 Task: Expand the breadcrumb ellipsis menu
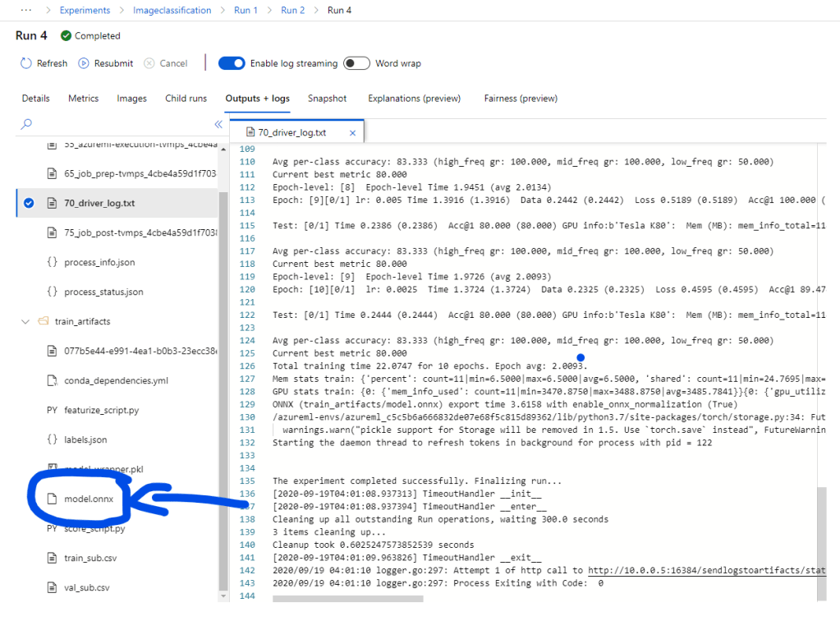27,10
